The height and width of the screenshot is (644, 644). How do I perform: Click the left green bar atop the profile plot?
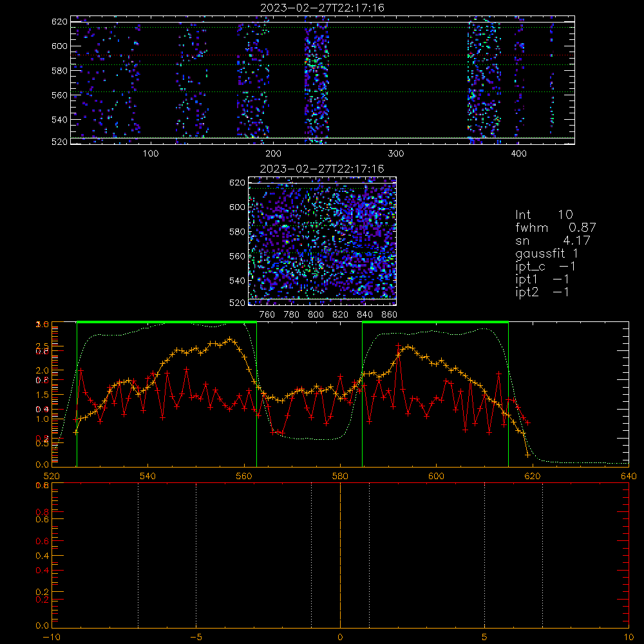click(167, 323)
